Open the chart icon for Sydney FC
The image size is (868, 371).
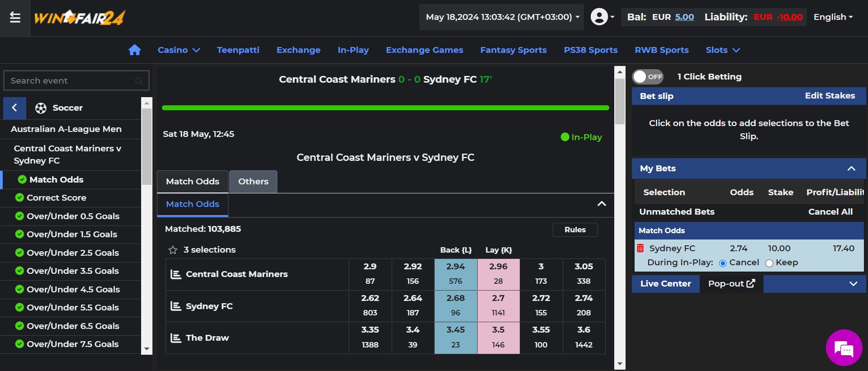[x=175, y=306]
